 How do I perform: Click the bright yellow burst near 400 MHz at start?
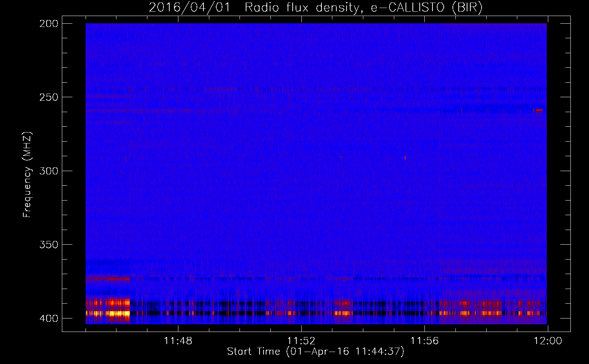click(x=108, y=313)
